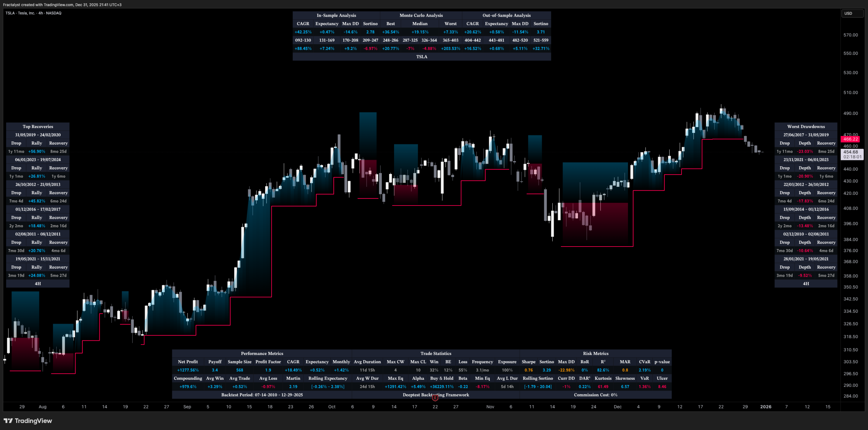
Task: Click the Sep label on time axis
Action: [x=187, y=407]
